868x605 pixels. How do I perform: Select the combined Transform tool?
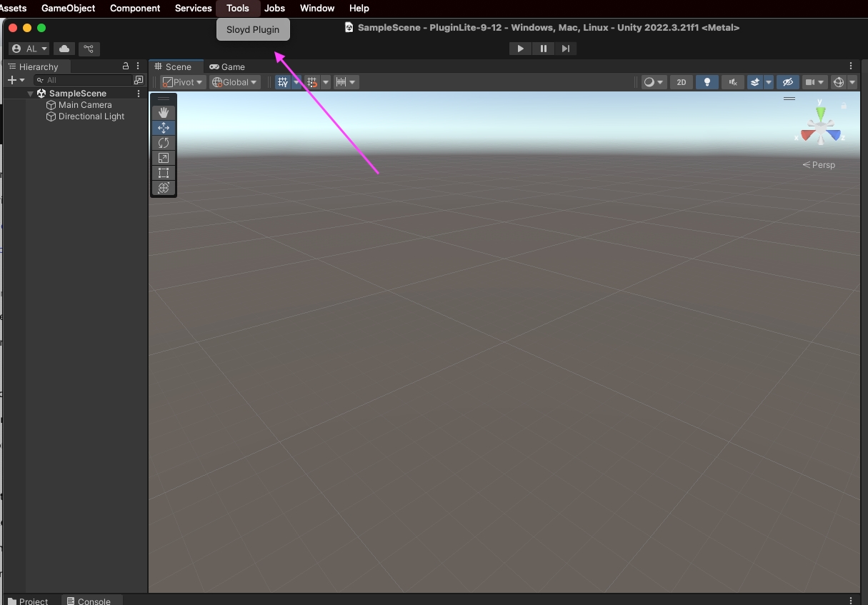pyautogui.click(x=164, y=188)
